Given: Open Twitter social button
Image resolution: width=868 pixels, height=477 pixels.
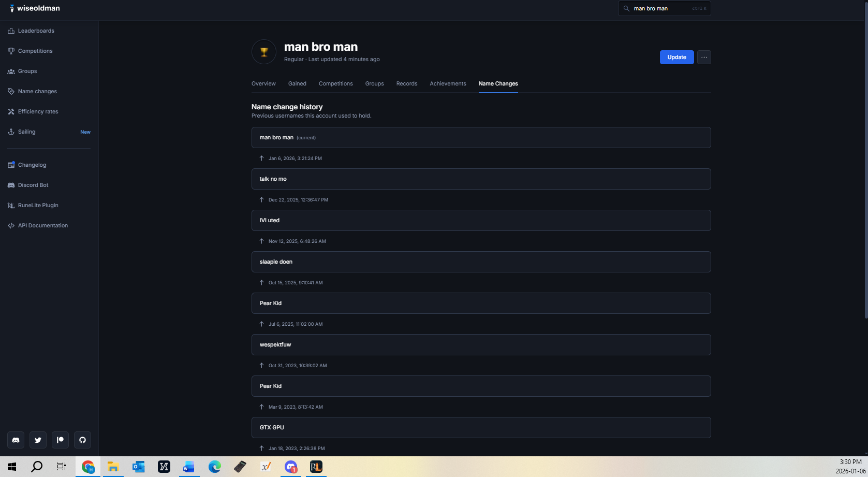Looking at the screenshot, I should click(38, 440).
